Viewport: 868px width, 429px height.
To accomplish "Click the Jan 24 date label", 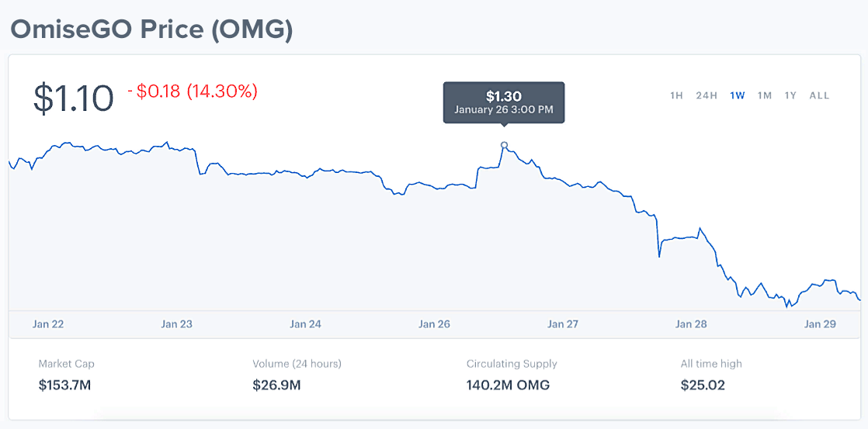I will [305, 324].
